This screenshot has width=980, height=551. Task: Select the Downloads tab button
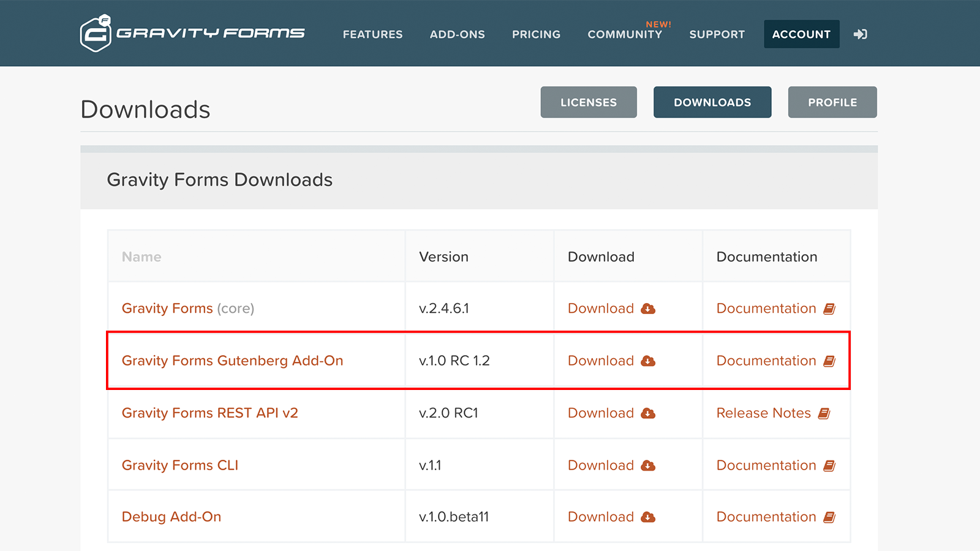(712, 102)
